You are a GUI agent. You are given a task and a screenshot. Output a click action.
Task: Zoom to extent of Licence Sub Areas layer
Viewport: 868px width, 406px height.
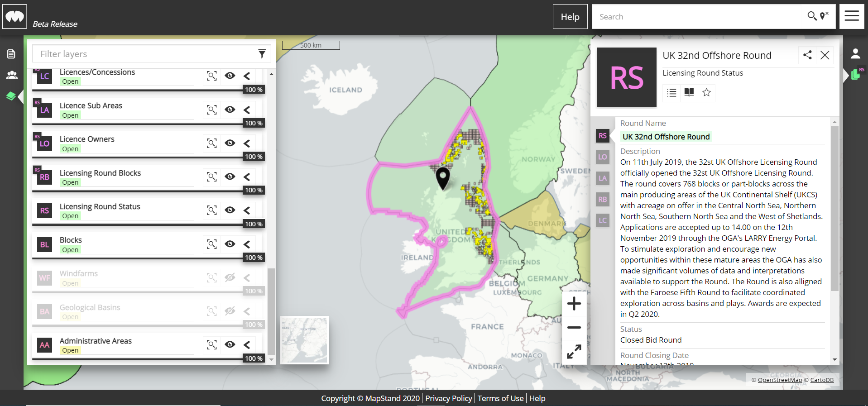point(212,110)
